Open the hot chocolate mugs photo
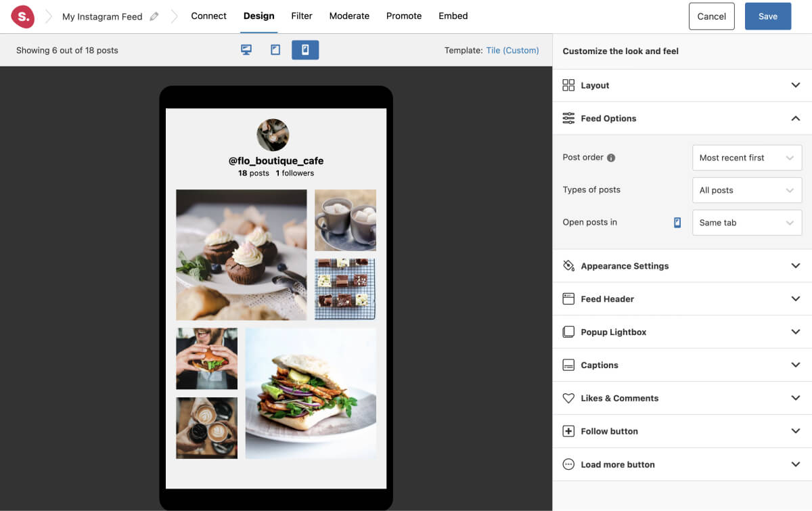The height and width of the screenshot is (511, 812). pos(345,221)
